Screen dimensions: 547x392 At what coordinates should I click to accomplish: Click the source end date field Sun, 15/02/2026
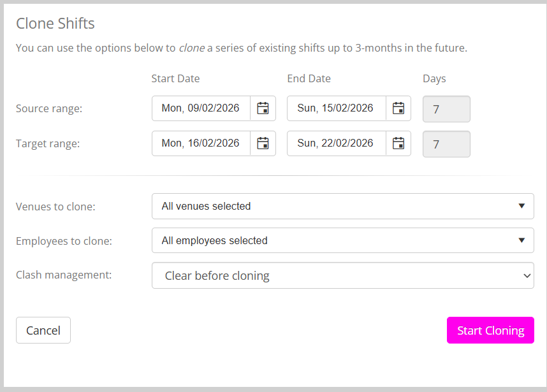pyautogui.click(x=336, y=108)
